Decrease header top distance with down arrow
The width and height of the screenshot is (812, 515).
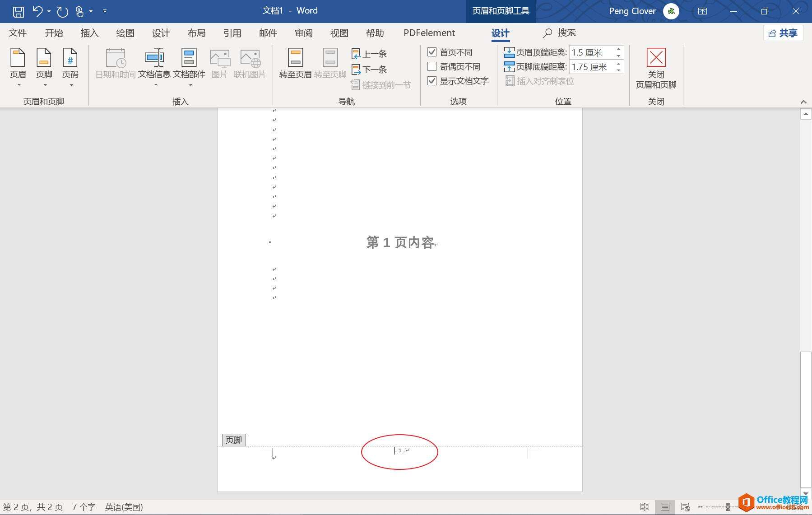pyautogui.click(x=618, y=56)
